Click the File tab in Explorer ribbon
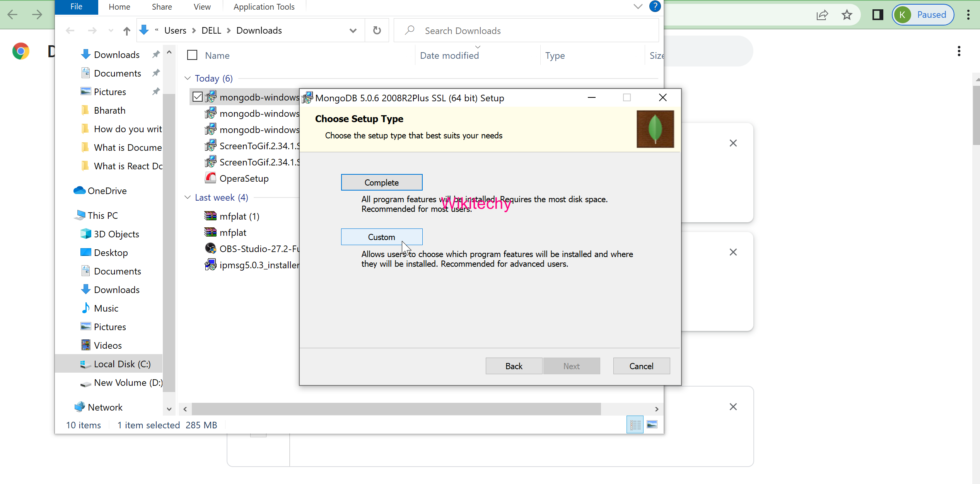Screen dimensions: 980x484 click(x=76, y=7)
